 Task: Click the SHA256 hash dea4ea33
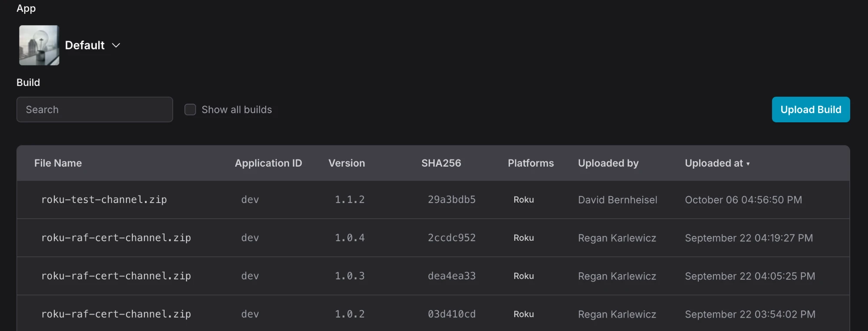(452, 276)
